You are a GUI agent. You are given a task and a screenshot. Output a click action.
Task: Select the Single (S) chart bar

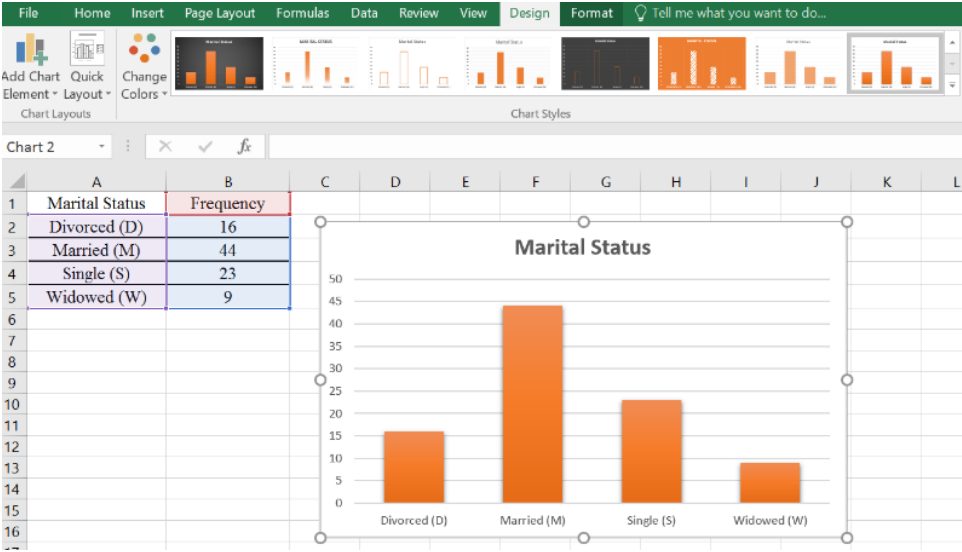tap(652, 451)
